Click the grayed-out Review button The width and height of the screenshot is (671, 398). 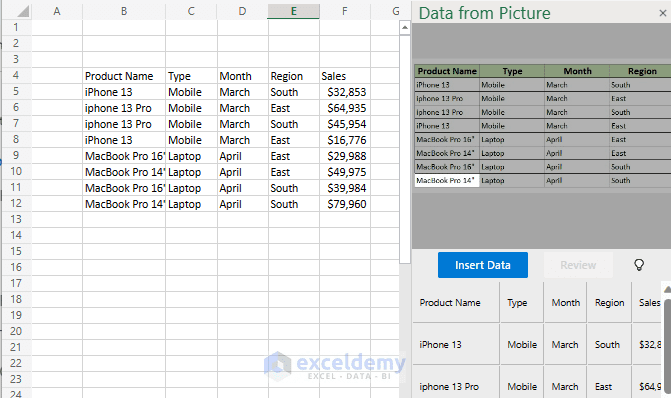click(578, 265)
